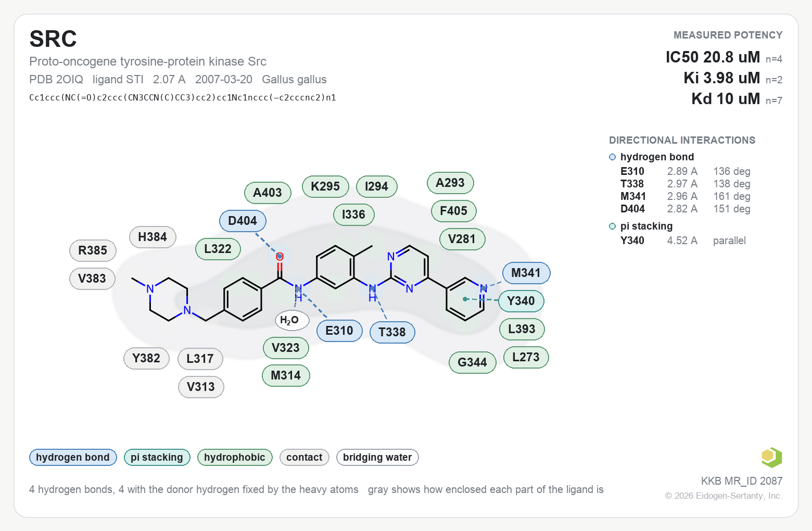
Task: Click the carbonyl oxygen atom in ligand
Action: [x=280, y=257]
